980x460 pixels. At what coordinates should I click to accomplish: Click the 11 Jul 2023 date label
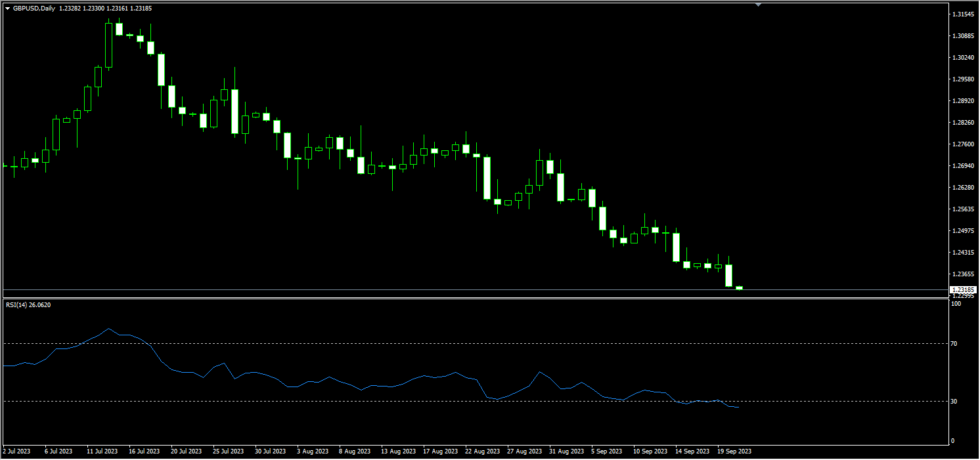pos(102,451)
